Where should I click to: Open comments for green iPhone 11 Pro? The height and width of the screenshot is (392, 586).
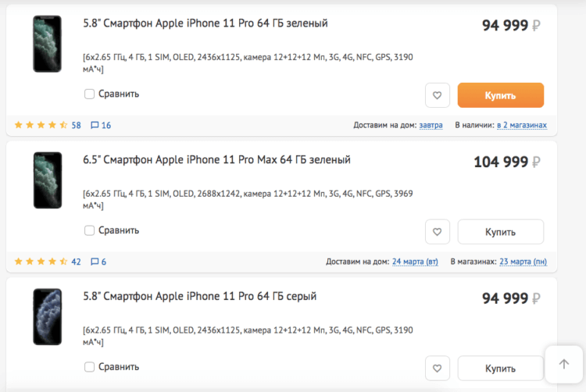101,125
